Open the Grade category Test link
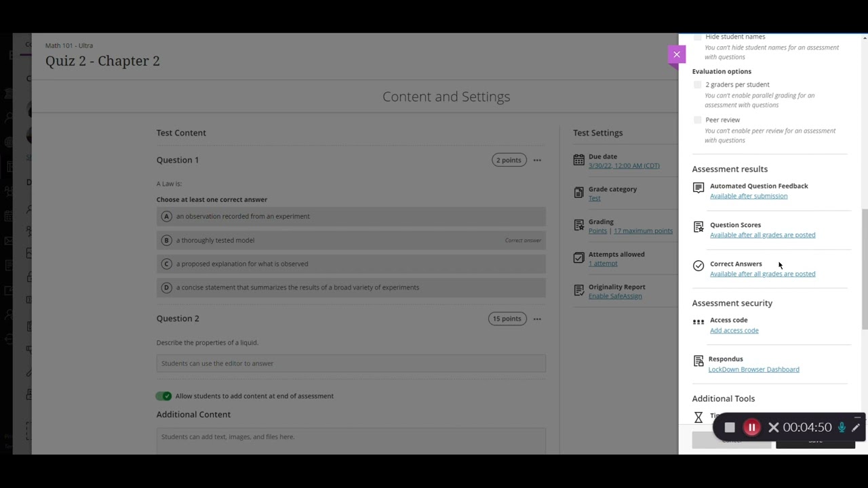This screenshot has width=868, height=488. (594, 198)
